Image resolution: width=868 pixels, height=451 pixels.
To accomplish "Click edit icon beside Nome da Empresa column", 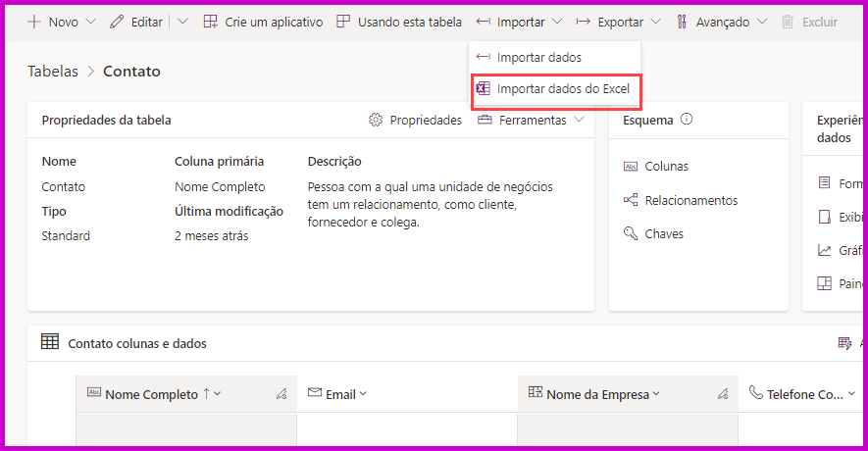I will click(x=723, y=394).
